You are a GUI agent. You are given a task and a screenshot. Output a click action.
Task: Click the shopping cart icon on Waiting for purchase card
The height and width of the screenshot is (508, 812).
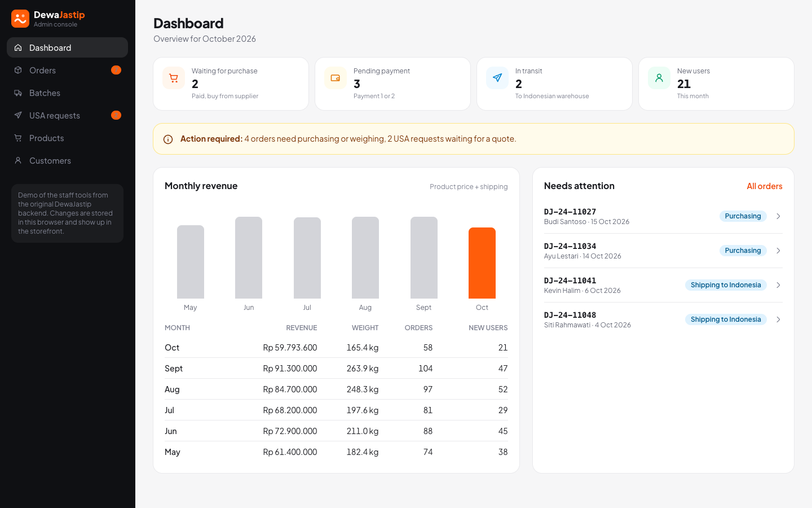coord(174,78)
